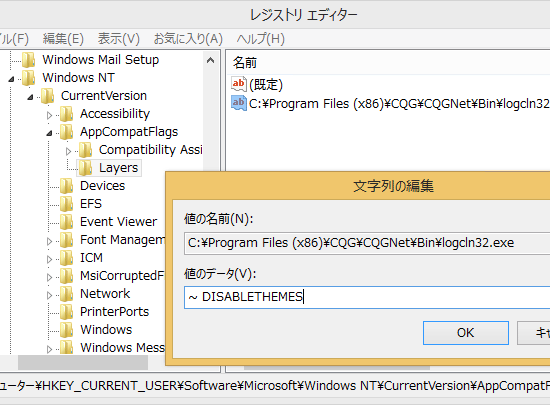Click the Windows key folder icon
This screenshot has height=405, width=550.
point(66,330)
